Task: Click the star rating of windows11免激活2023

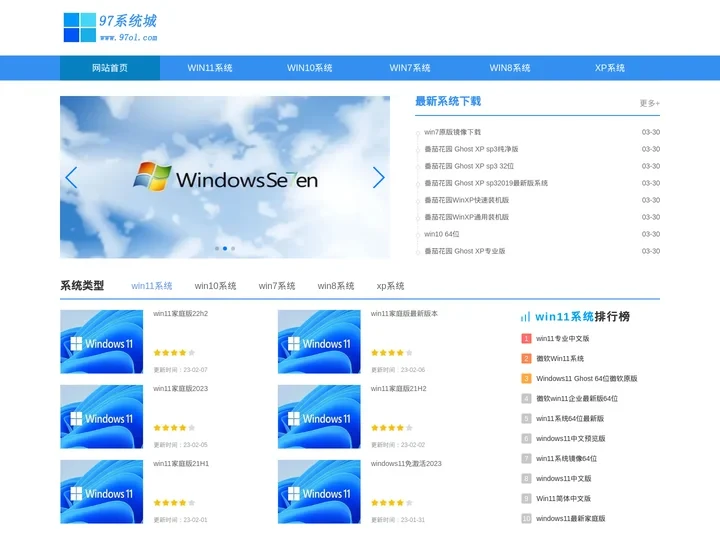Action: pos(392,503)
